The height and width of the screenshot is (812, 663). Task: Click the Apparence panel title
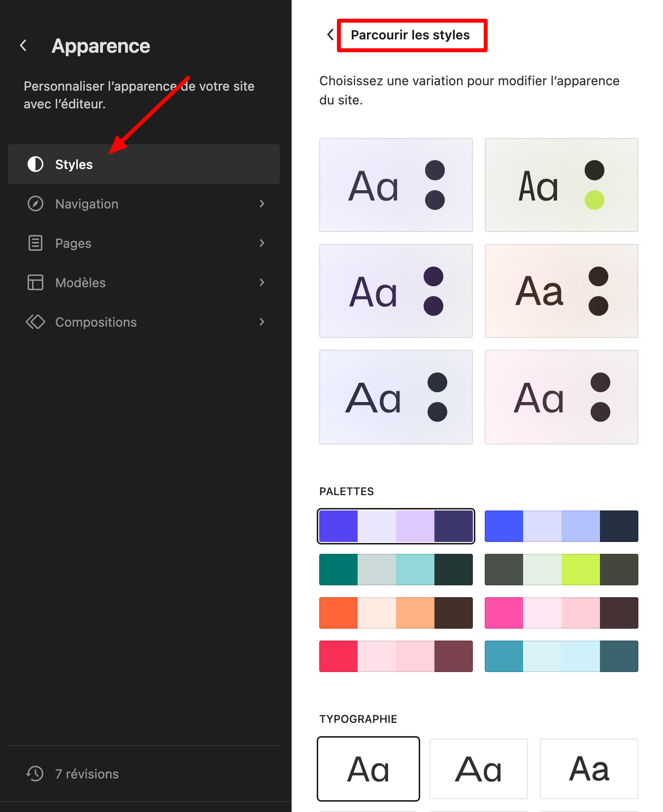click(101, 46)
